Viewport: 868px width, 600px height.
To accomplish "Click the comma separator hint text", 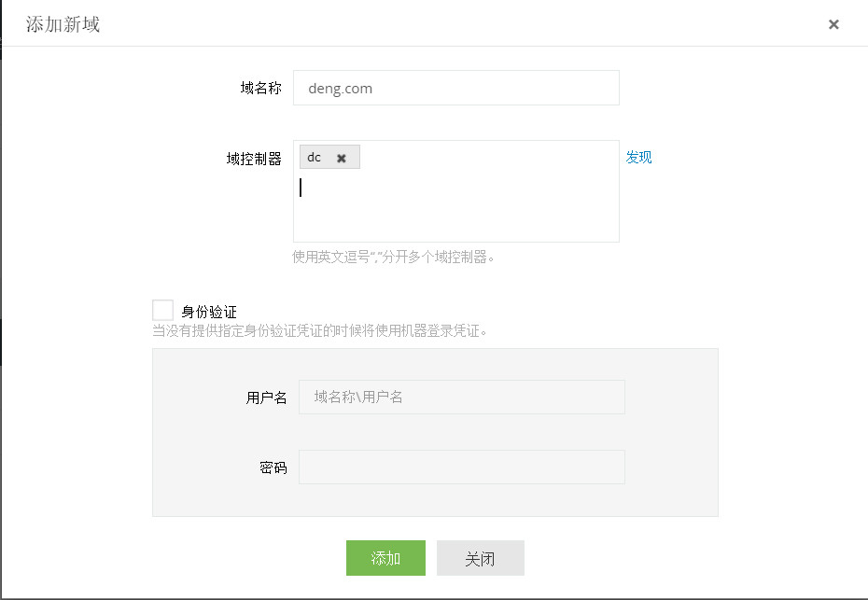I will click(393, 257).
